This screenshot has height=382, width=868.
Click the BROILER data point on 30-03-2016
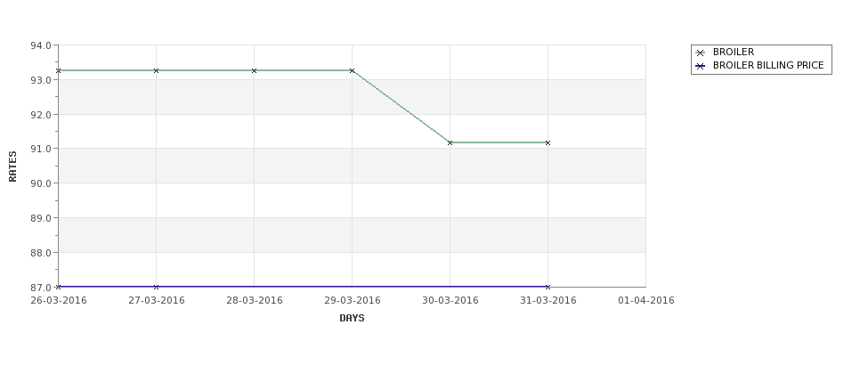450,142
